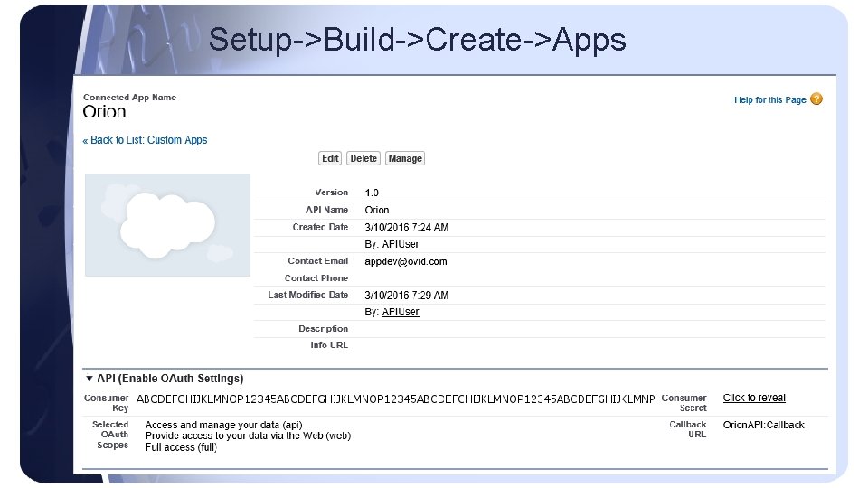Image resolution: width=868 pixels, height=488 pixels.
Task: Open APIUser link under Created Date
Action: pos(401,244)
